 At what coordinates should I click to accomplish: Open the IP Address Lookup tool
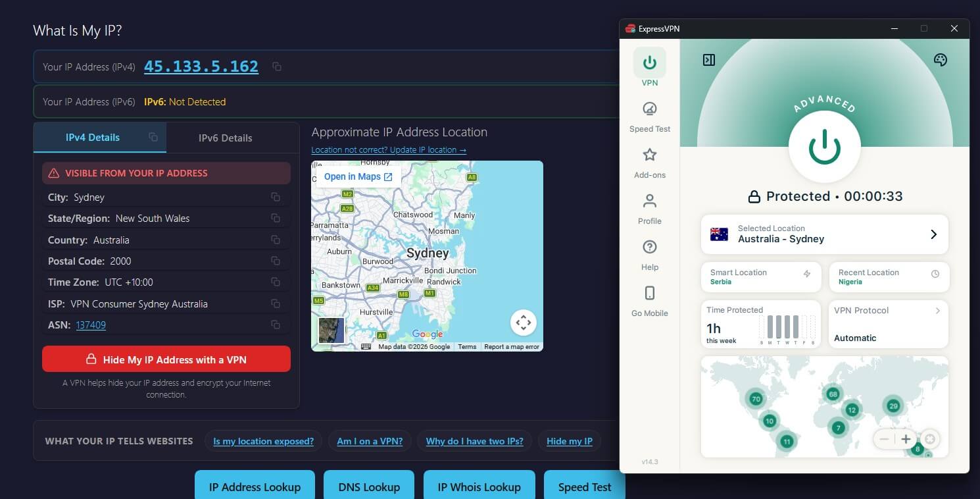pos(255,486)
